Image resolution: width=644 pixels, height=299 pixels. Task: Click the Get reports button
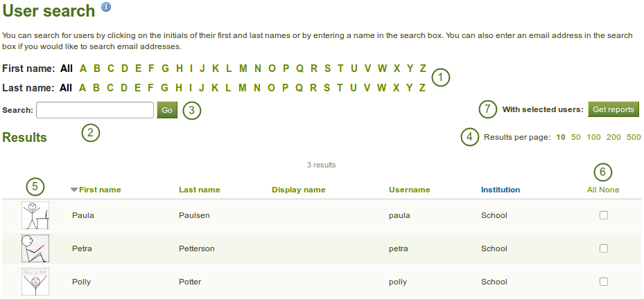[x=613, y=109]
